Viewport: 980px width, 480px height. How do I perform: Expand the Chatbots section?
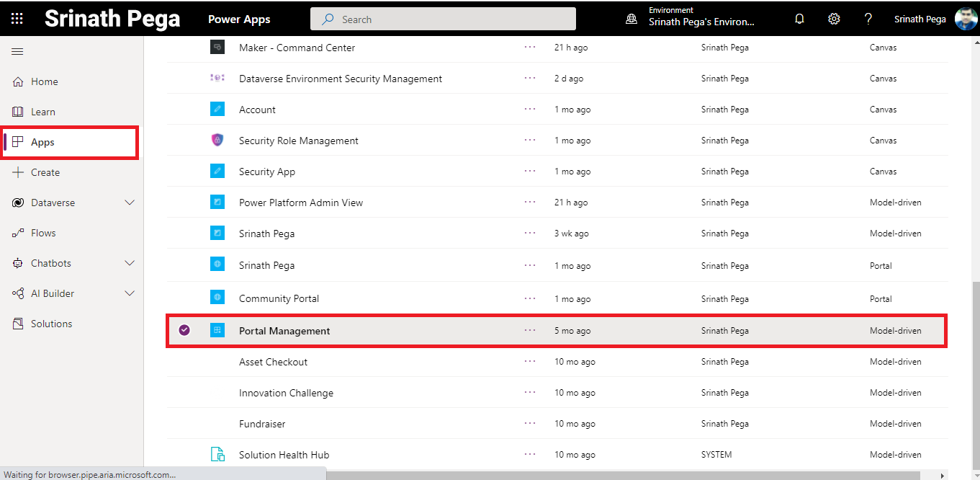pos(130,263)
